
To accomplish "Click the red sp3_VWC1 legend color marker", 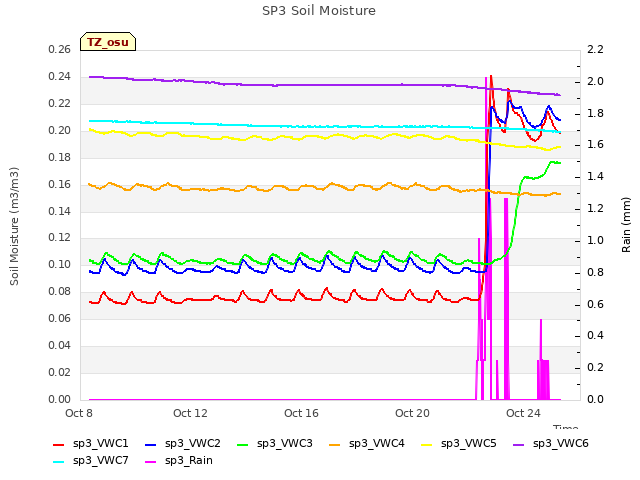I will (59, 445).
